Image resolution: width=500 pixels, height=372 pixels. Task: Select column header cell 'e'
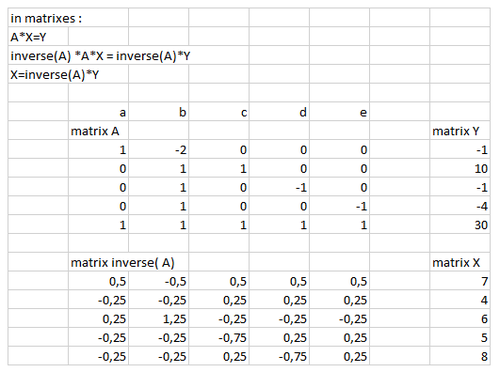click(339, 112)
